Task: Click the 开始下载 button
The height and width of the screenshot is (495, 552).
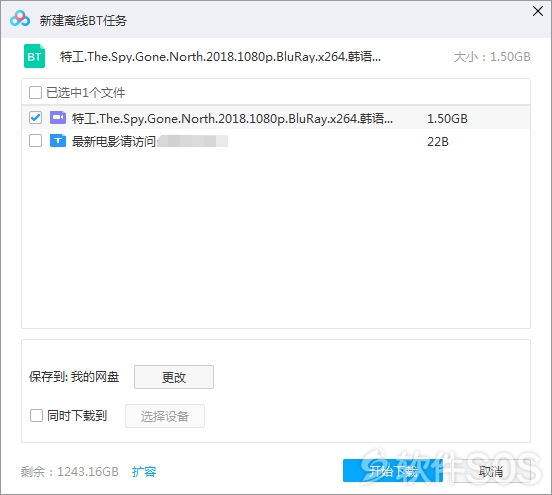Action: pyautogui.click(x=393, y=471)
